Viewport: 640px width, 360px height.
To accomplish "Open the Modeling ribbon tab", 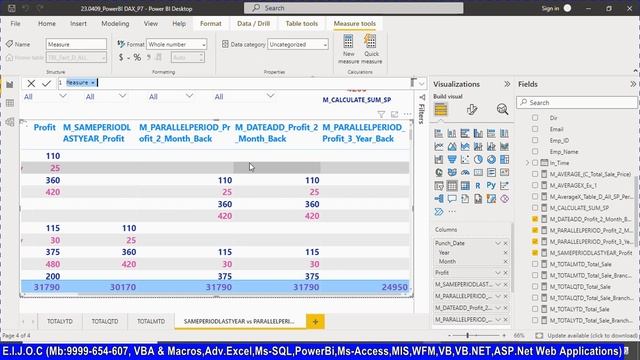I will (115, 24).
